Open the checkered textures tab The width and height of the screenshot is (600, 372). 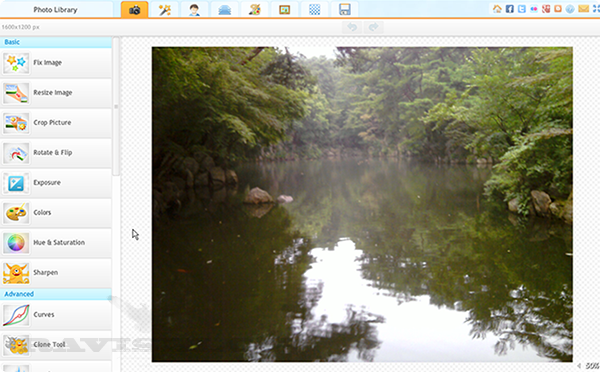click(315, 10)
